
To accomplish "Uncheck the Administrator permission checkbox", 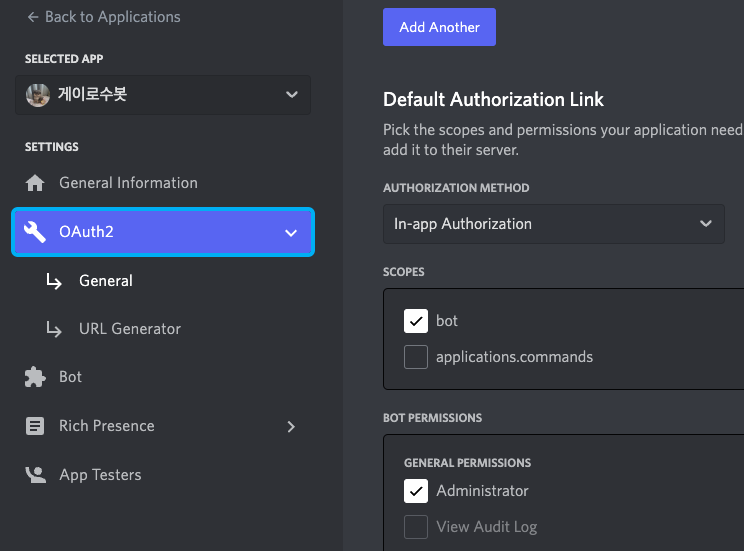I will point(416,491).
